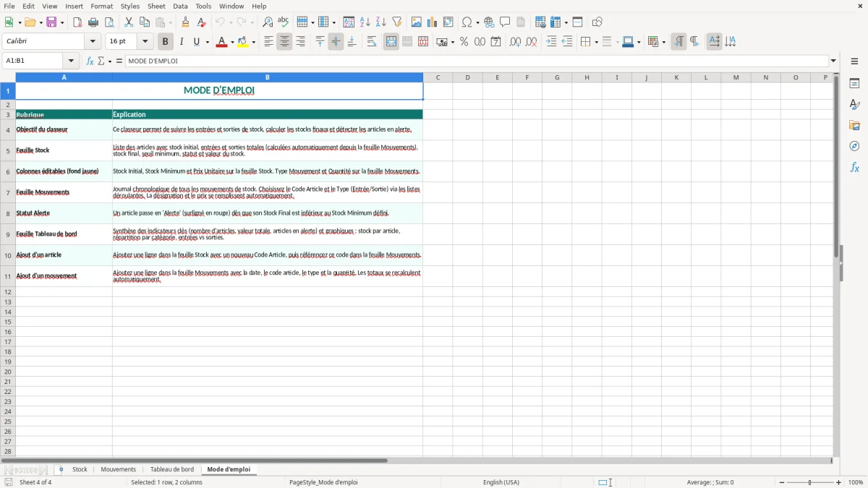The image size is (868, 488).
Task: Open font size dropdown
Action: [x=145, y=42]
